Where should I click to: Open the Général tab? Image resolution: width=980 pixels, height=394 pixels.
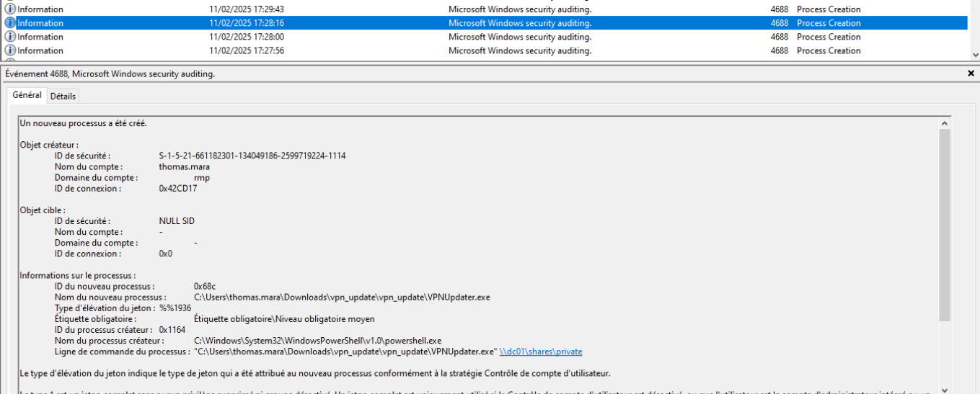[x=27, y=96]
